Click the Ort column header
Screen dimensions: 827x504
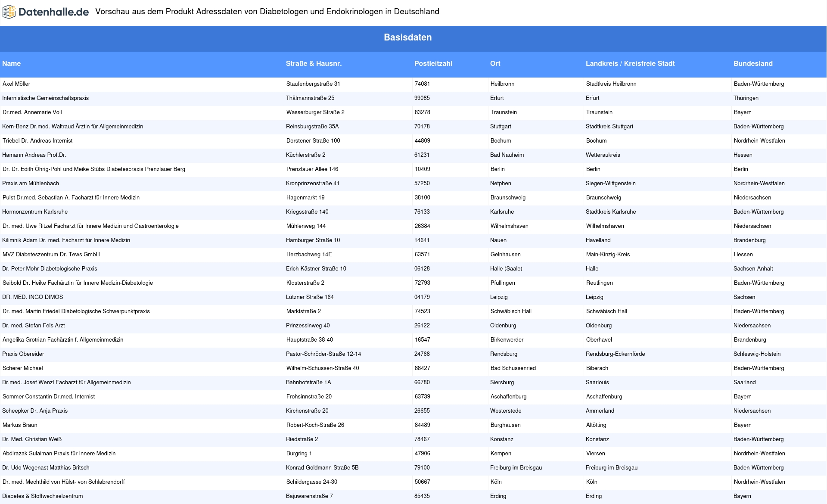click(495, 63)
